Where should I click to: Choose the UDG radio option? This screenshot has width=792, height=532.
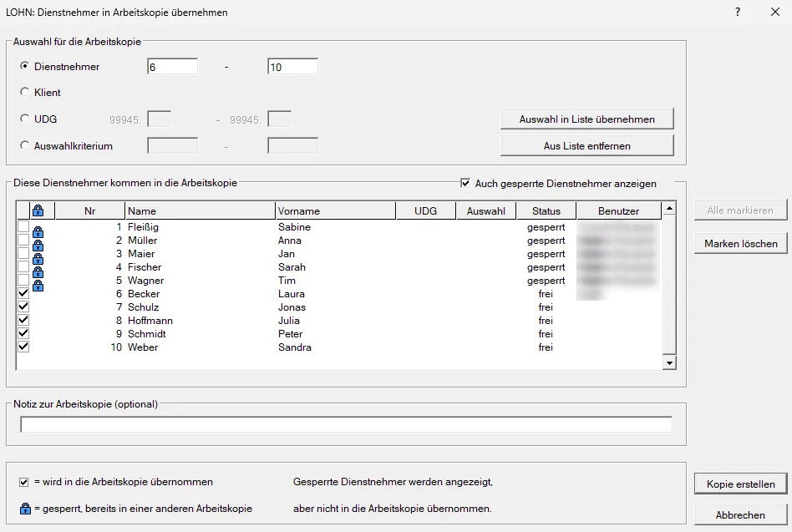click(x=24, y=119)
